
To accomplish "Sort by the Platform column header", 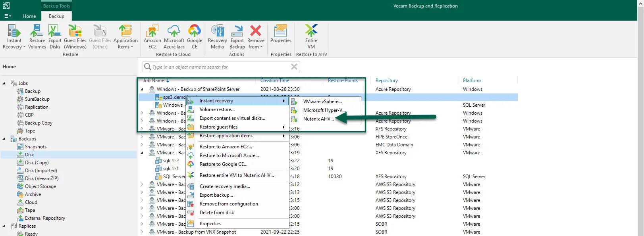I will coord(472,81).
